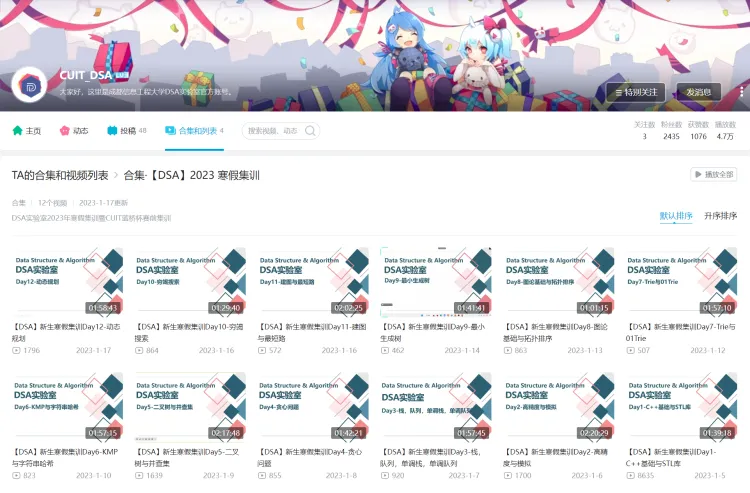Click the 投稿 green video icon
Viewport: 750px width, 493px height.
112,131
